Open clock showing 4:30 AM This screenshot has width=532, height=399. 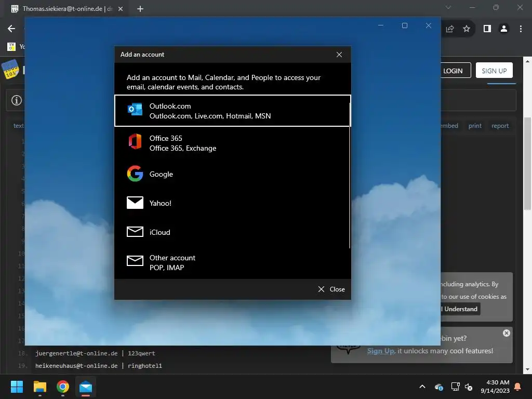[x=495, y=387]
